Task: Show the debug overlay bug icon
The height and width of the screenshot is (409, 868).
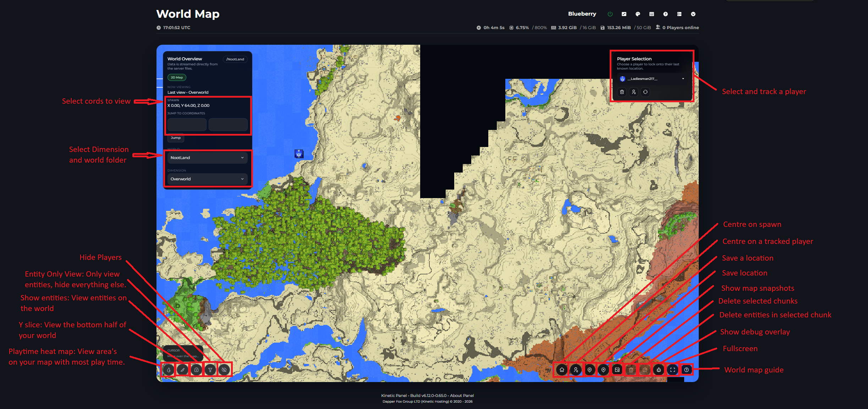Action: (x=659, y=370)
